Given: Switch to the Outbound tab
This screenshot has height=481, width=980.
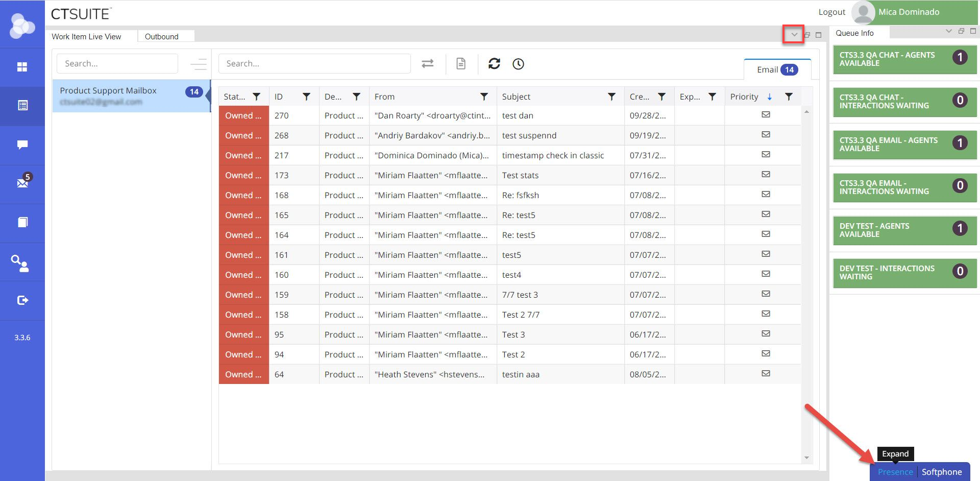Looking at the screenshot, I should coord(161,37).
